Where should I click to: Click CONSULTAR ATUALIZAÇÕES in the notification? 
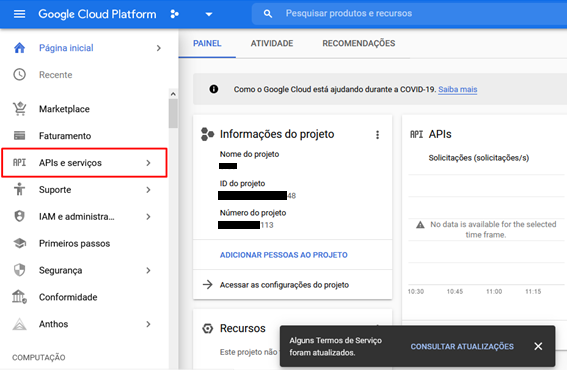[x=462, y=346]
